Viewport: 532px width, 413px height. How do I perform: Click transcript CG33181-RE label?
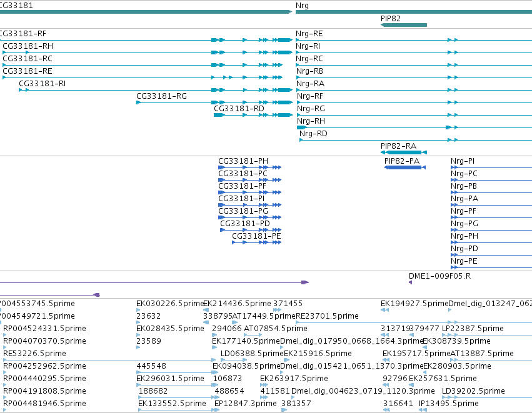click(28, 71)
